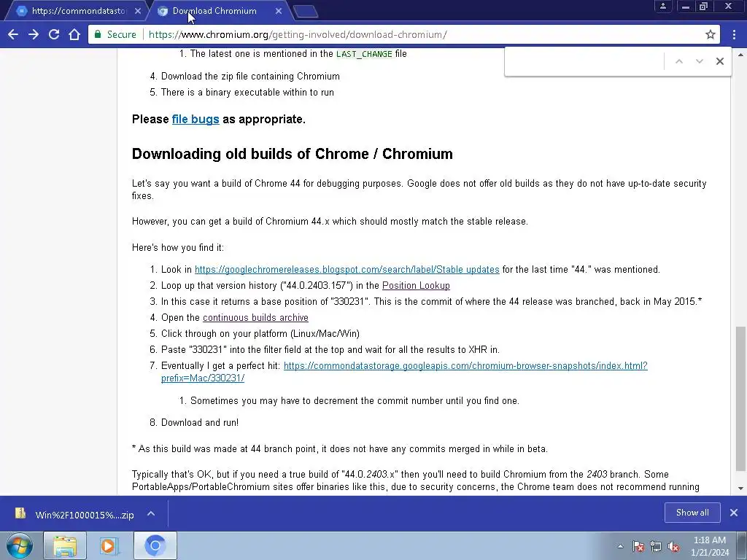
Task: Jump to next find result
Action: tap(700, 61)
